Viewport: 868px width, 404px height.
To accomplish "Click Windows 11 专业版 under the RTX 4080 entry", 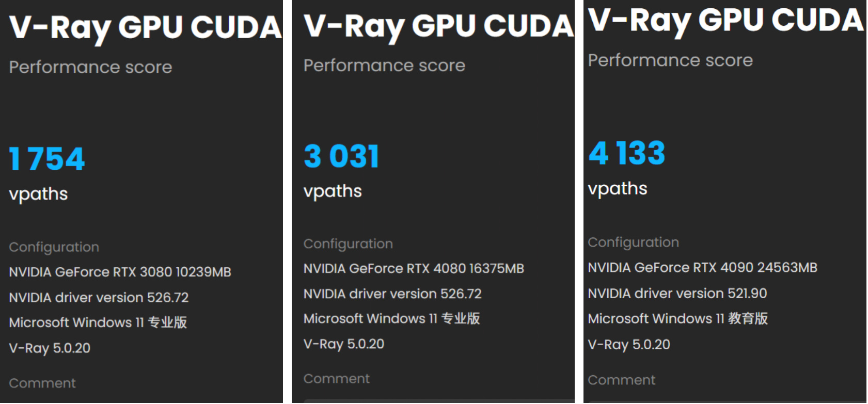I will [391, 318].
